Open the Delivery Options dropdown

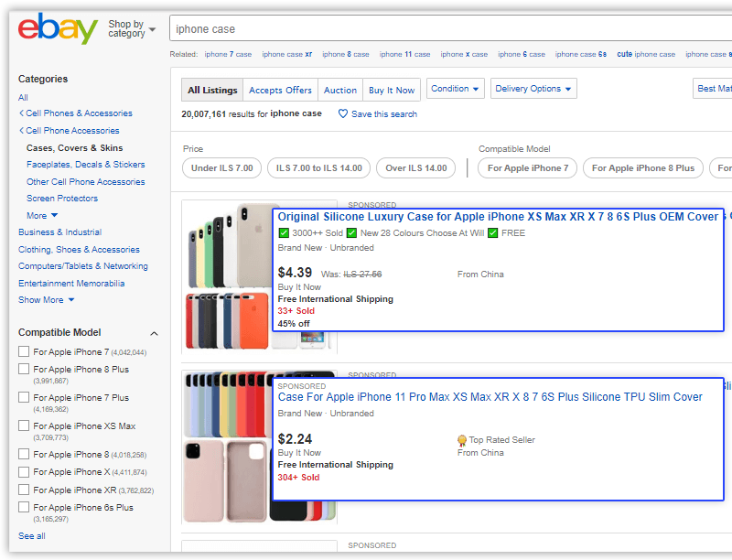click(533, 89)
